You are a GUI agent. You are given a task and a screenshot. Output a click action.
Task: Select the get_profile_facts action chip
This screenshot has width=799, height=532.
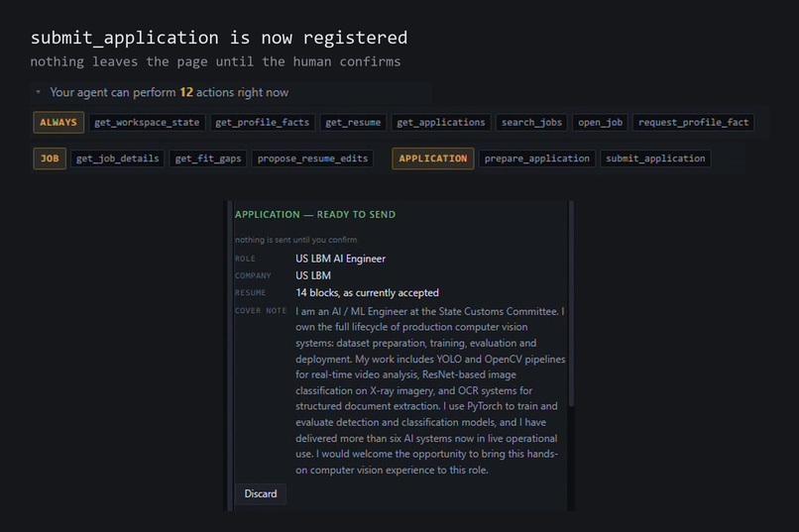pyautogui.click(x=262, y=122)
